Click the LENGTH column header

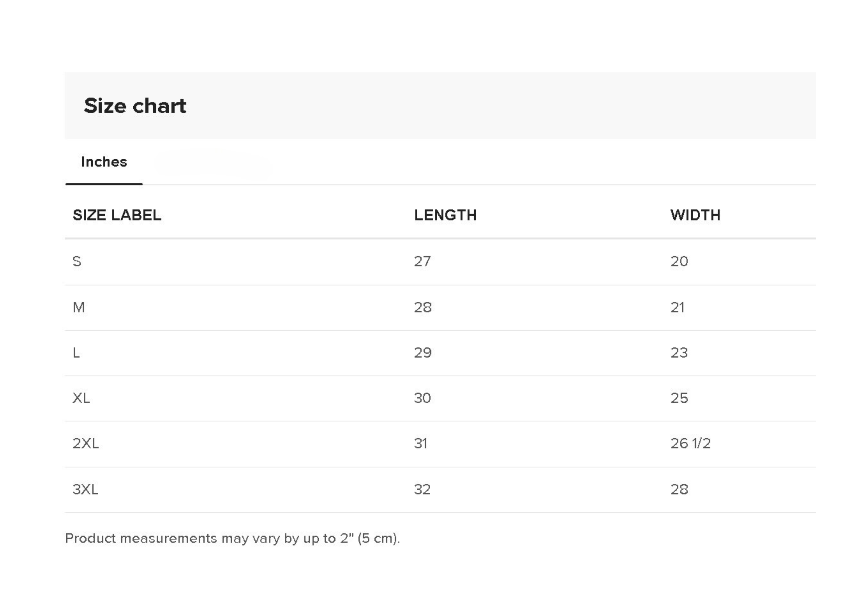pyautogui.click(x=445, y=215)
